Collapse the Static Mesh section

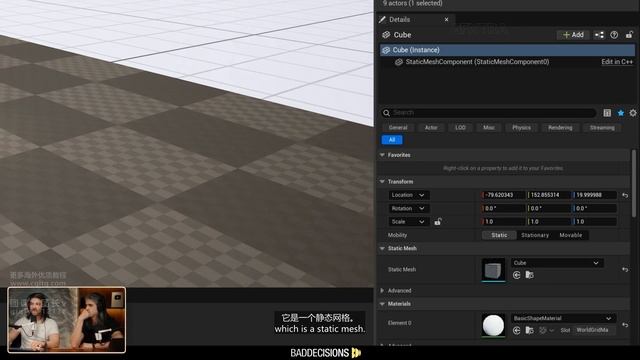(x=382, y=249)
